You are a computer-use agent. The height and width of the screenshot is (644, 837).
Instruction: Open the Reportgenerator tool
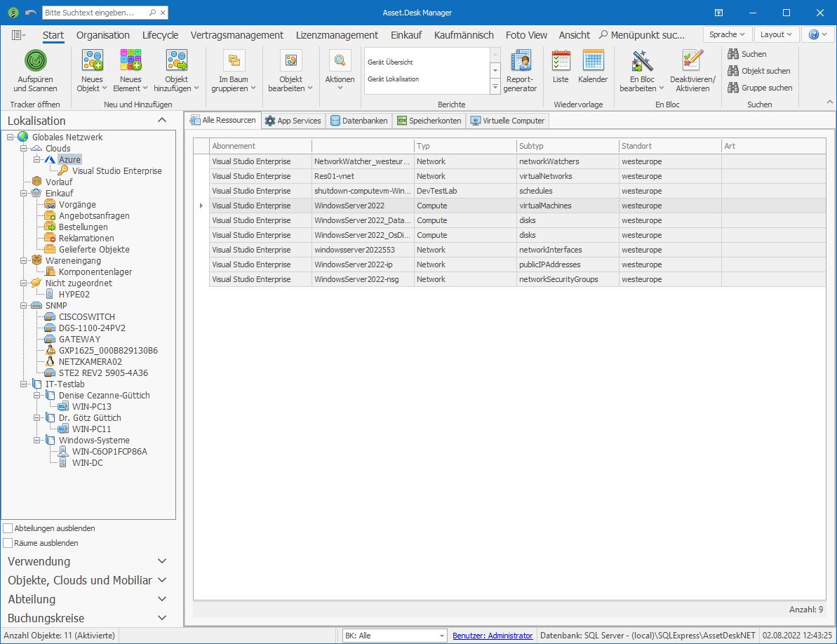(520, 62)
